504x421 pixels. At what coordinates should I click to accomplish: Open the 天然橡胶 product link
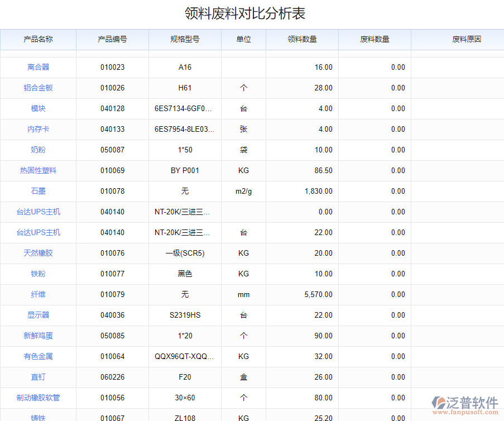click(39, 253)
